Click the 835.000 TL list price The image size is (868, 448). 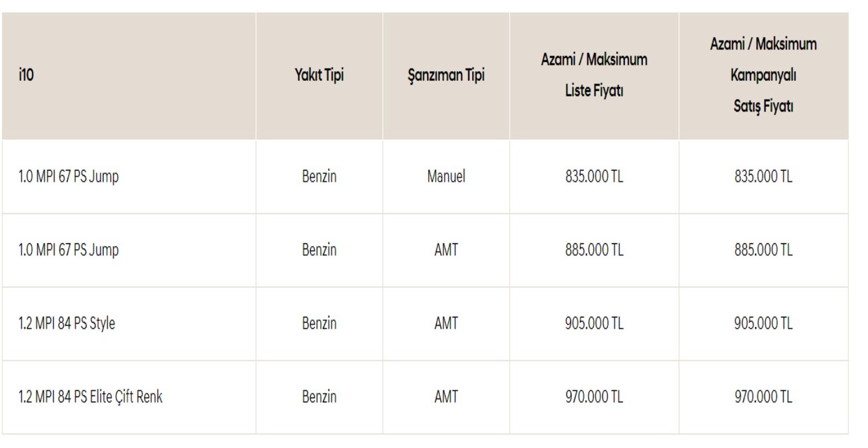[594, 176]
